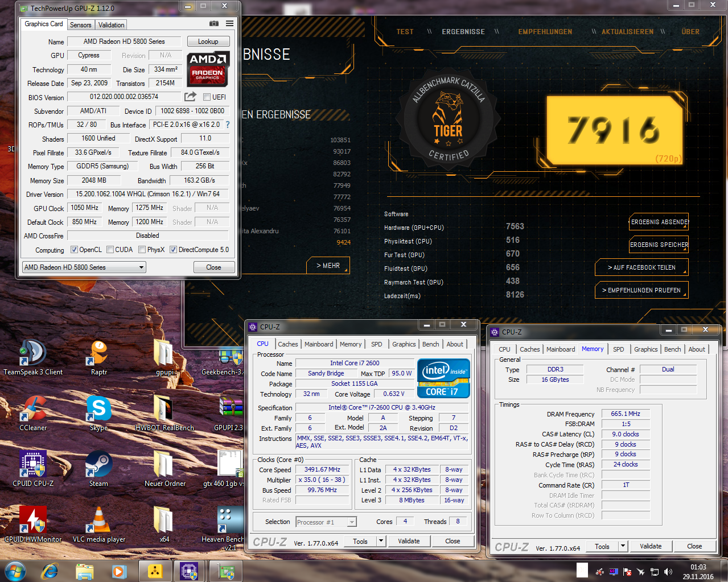Toggle the DirectCompute 5.0 checkbox
728x582 pixels.
(173, 249)
